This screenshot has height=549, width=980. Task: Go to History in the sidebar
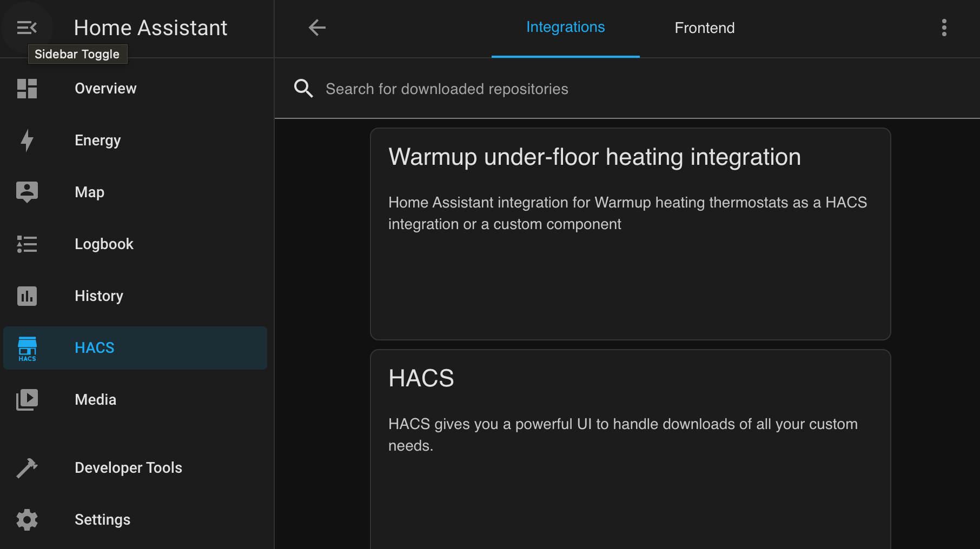(135, 296)
